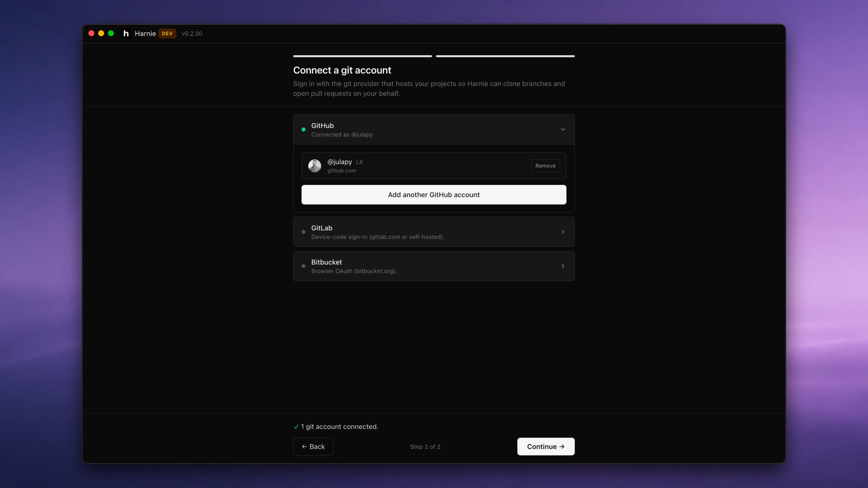Image resolution: width=868 pixels, height=488 pixels.
Task: Go back to the previous step
Action: [313, 446]
